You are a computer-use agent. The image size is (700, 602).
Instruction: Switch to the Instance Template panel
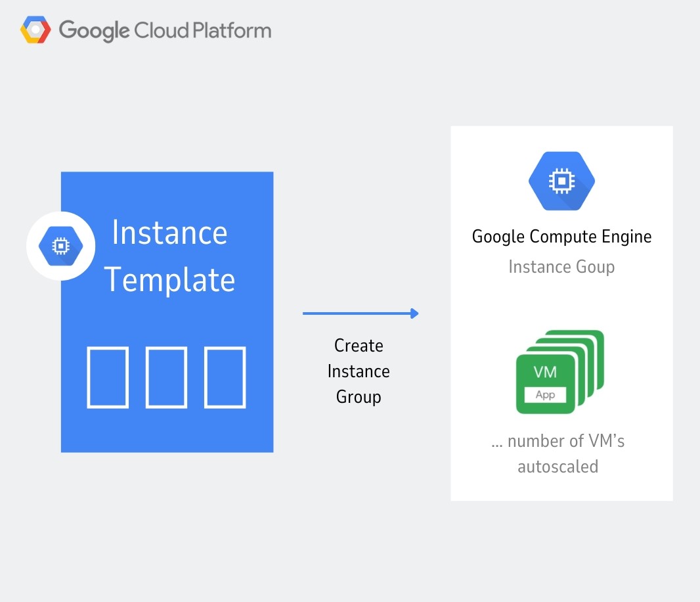pos(167,312)
